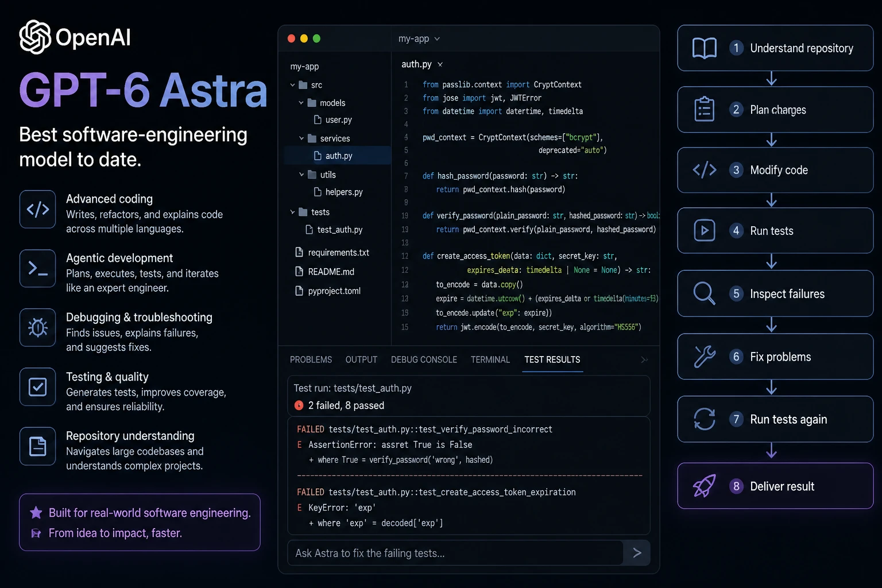Click the FAILED test_create_access_token_expiration line

coord(436,492)
